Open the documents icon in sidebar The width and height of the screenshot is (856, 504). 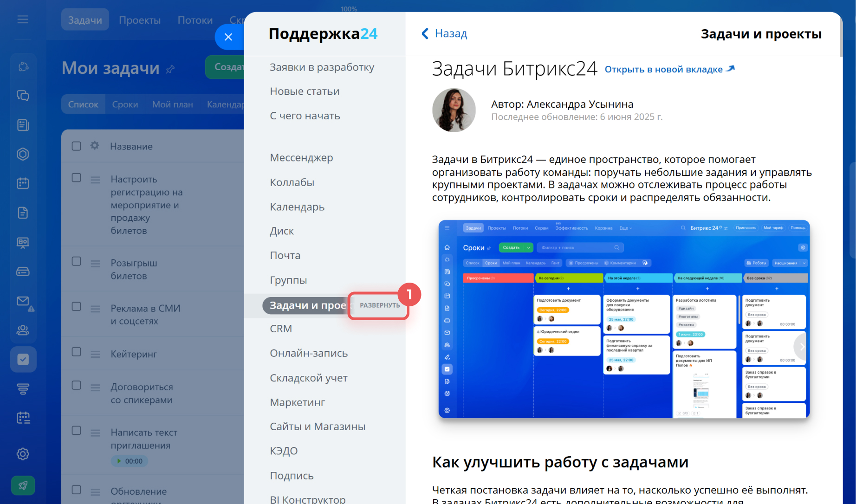click(23, 213)
